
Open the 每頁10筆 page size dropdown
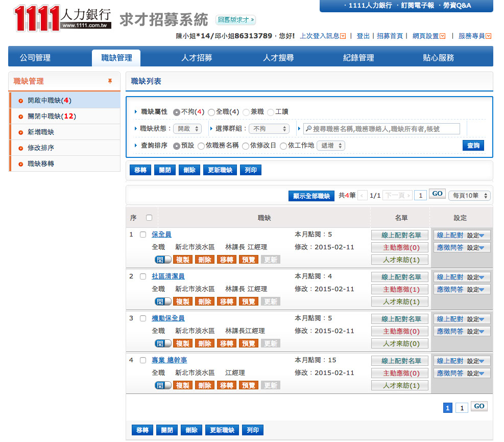point(469,196)
